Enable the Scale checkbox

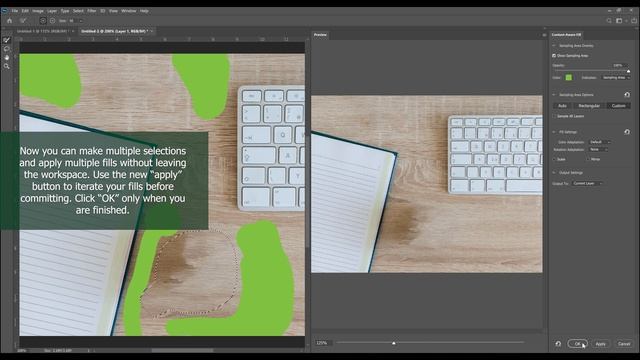point(554,159)
